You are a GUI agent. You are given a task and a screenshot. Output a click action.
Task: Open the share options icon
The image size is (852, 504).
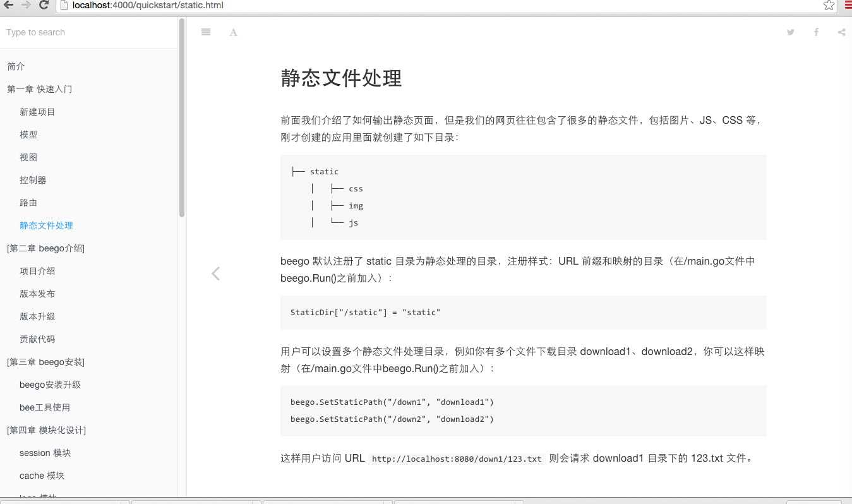841,32
